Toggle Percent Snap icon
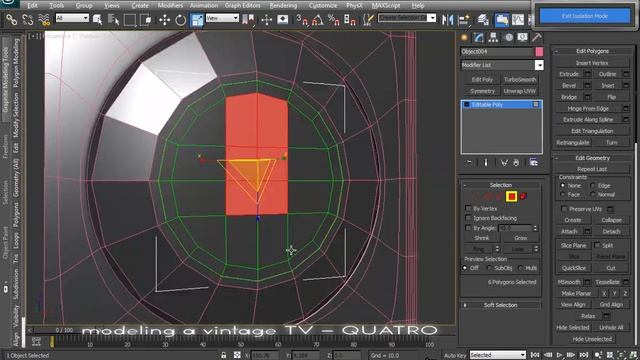Viewport: 640px width, 360px height. click(x=334, y=19)
